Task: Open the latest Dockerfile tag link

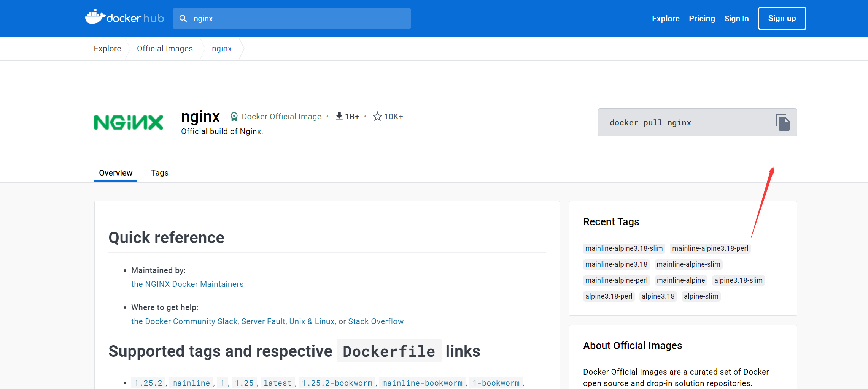Action: (x=278, y=383)
